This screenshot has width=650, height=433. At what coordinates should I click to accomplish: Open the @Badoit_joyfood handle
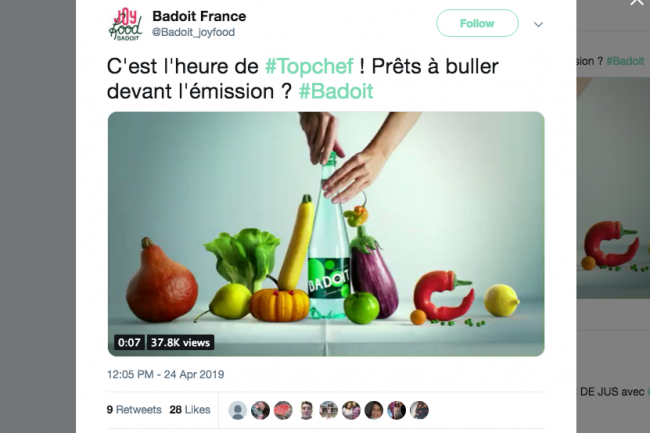click(x=193, y=32)
